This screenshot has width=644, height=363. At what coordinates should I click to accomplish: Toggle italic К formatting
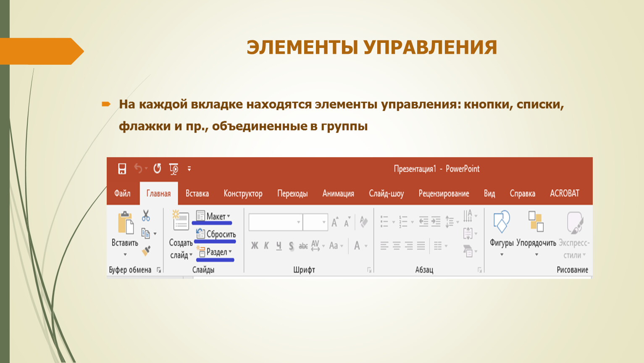tap(266, 246)
